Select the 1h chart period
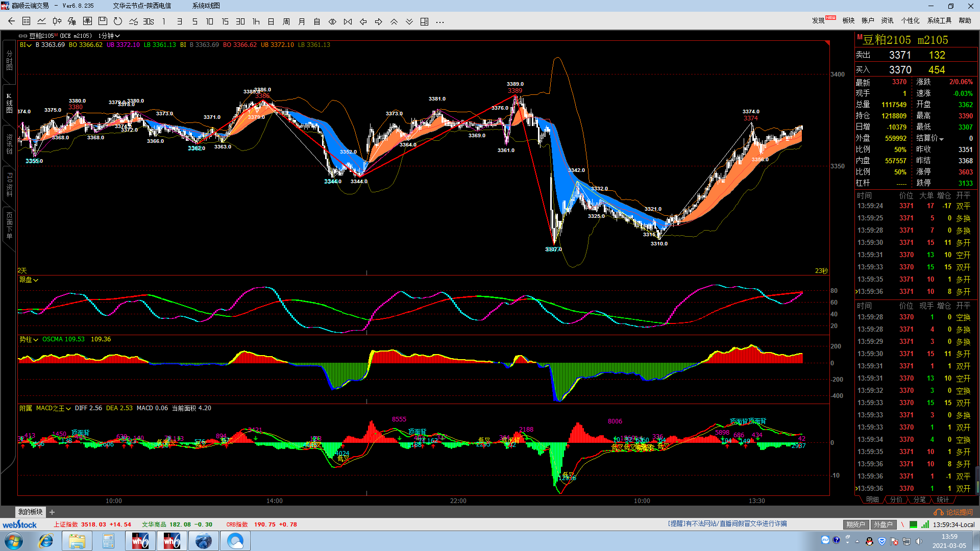 (x=256, y=21)
